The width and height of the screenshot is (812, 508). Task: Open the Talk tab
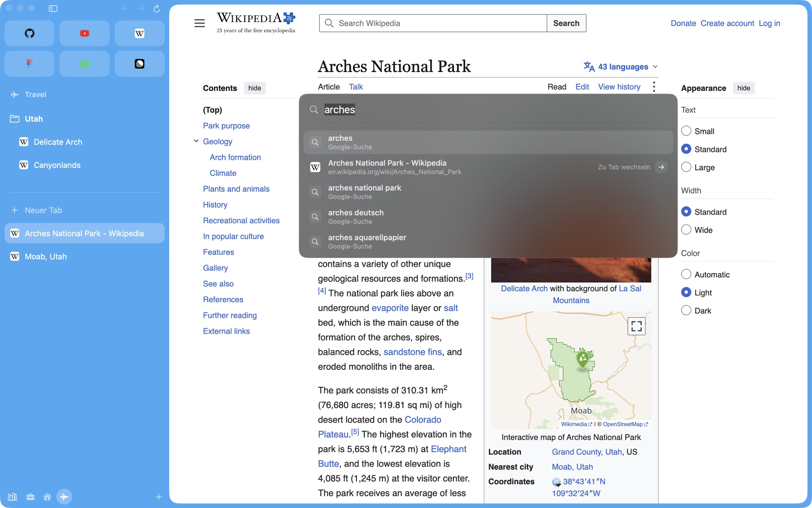(356, 87)
